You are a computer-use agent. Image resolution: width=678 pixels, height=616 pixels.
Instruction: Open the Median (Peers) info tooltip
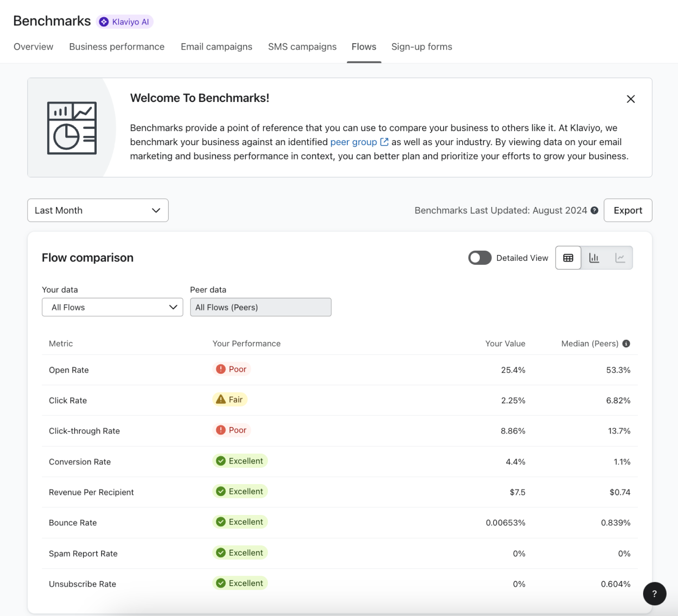626,343
